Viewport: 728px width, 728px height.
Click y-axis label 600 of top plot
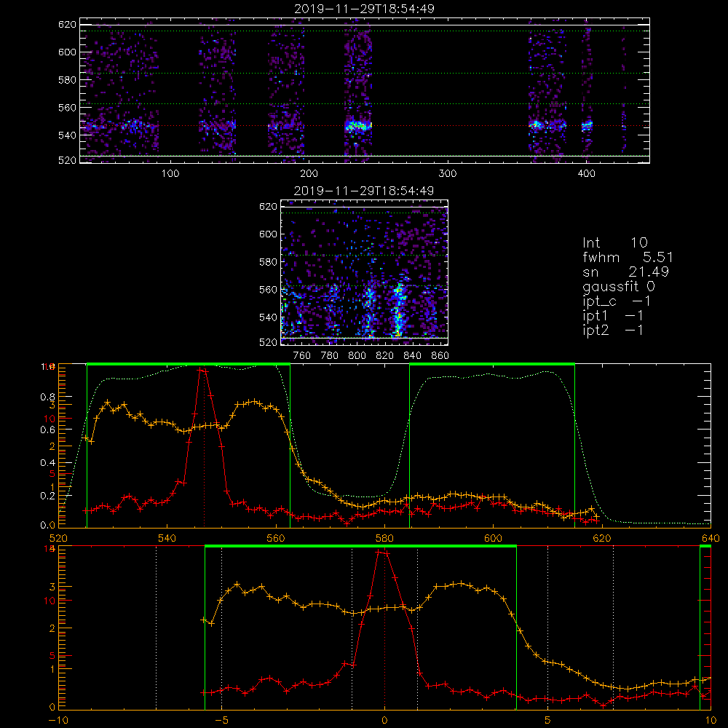click(67, 52)
